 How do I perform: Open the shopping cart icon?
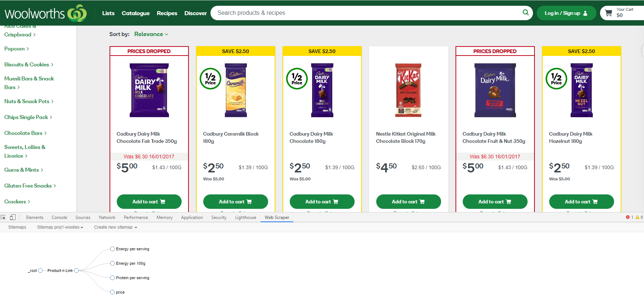pos(609,13)
